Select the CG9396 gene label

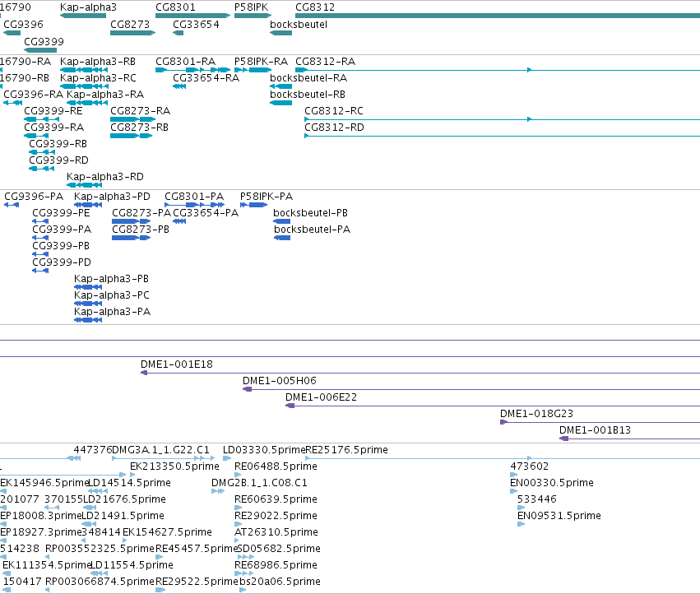click(23, 24)
